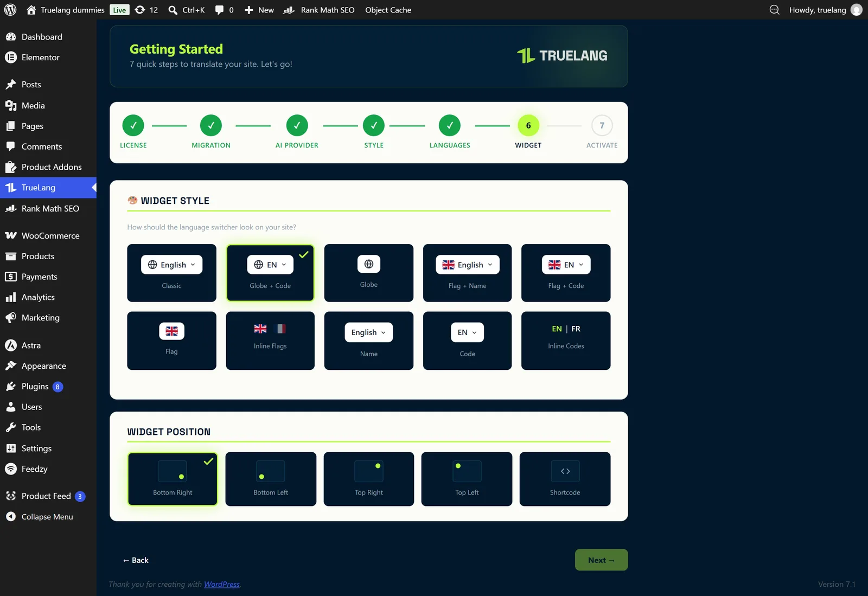Open Product Feed with 3 notifications
The image size is (868, 596).
click(x=48, y=496)
